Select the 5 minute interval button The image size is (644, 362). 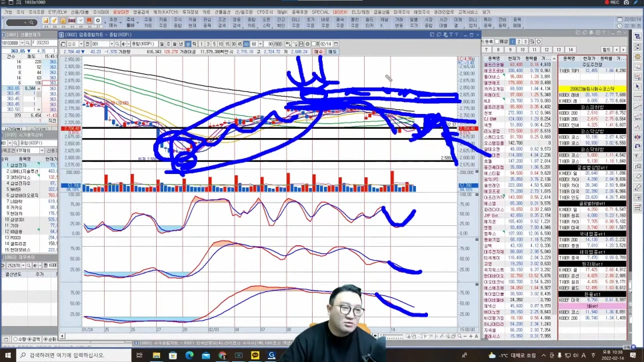tap(214, 44)
